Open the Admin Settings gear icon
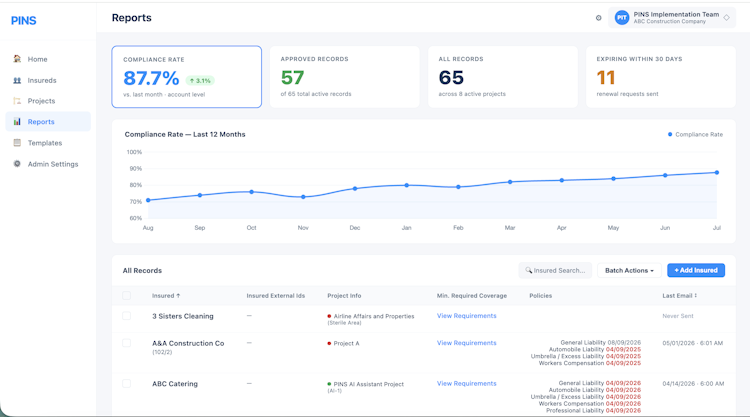The height and width of the screenshot is (417, 750). 17,164
